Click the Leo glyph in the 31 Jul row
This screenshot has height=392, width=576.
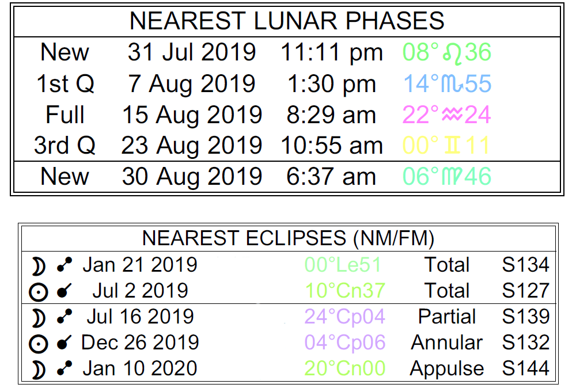(454, 53)
